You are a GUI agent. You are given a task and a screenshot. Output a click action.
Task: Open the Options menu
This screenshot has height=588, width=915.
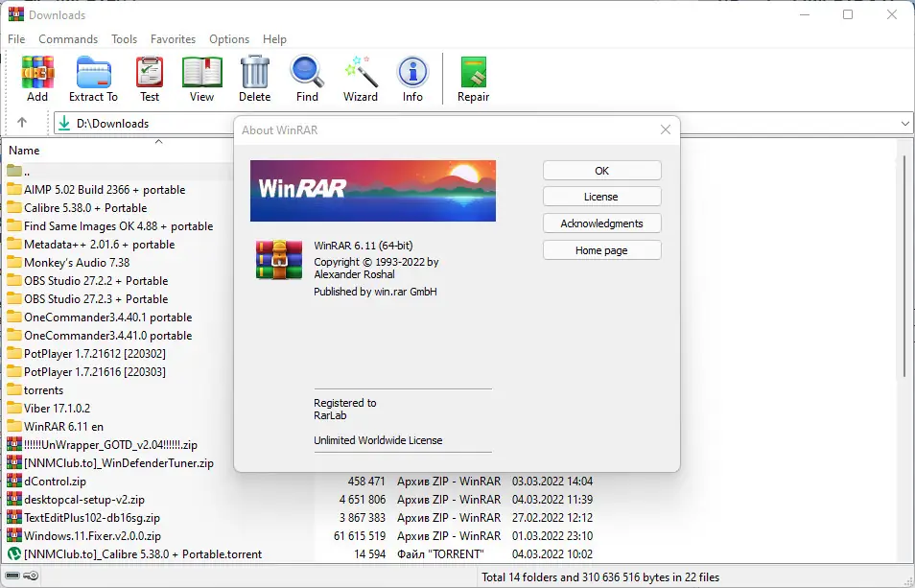pyautogui.click(x=229, y=39)
